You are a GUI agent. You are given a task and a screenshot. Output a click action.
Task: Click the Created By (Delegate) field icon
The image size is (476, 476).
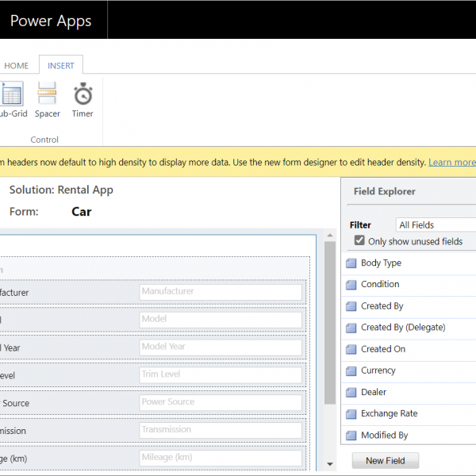(351, 328)
